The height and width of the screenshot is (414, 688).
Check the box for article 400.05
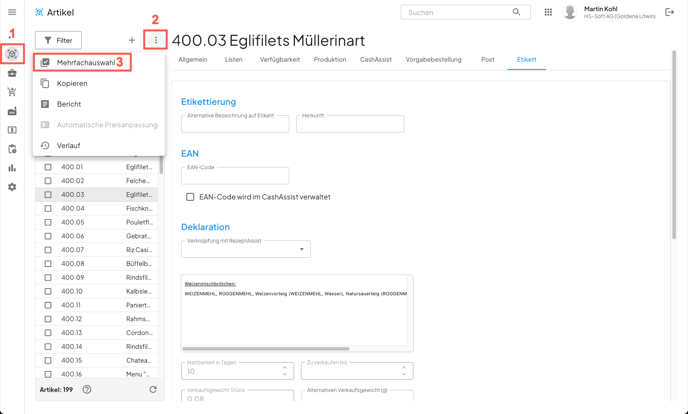coord(48,222)
